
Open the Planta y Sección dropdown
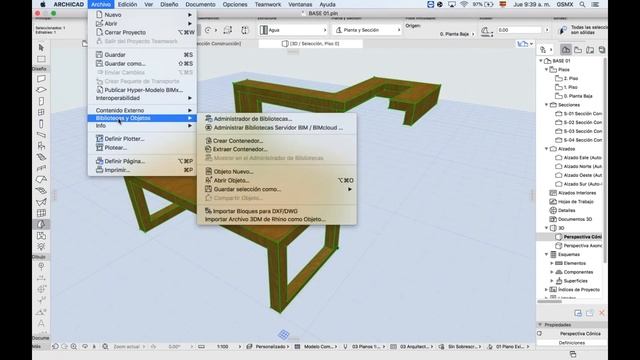[x=367, y=30]
